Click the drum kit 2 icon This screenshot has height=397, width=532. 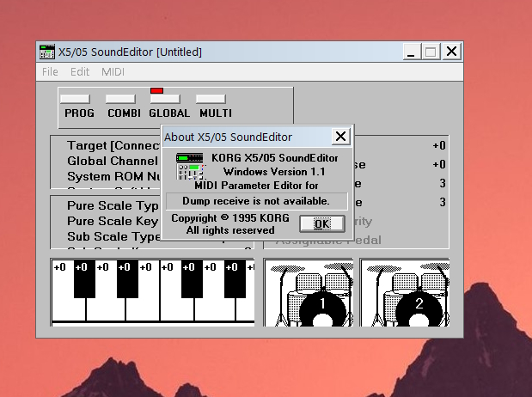[405, 293]
